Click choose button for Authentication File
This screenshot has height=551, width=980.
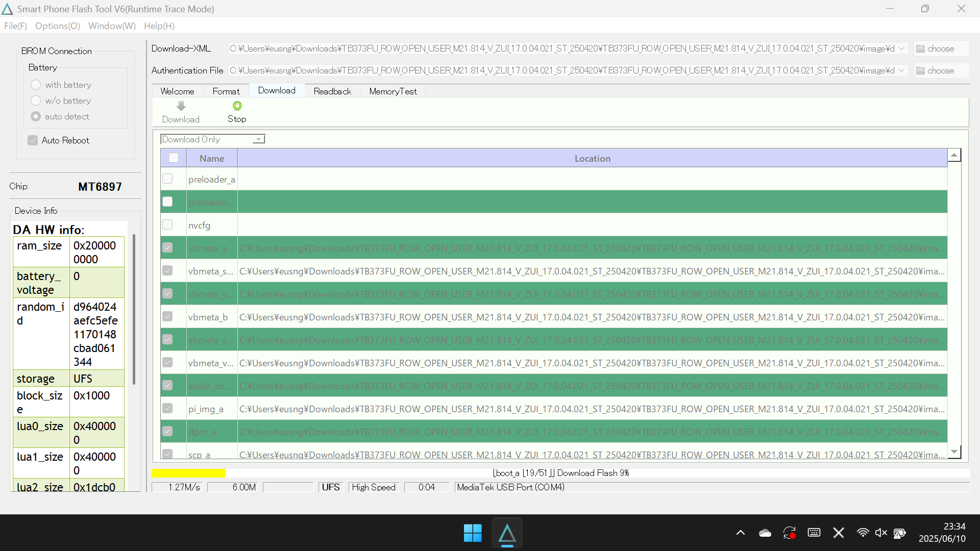[x=941, y=70]
